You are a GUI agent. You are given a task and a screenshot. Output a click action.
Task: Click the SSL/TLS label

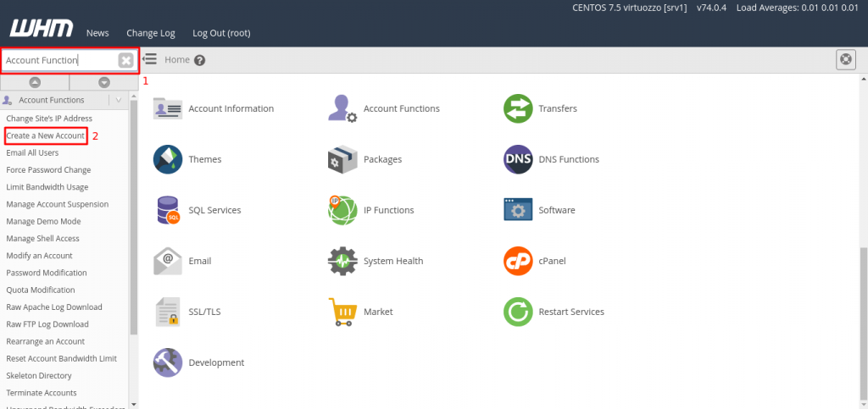point(204,312)
